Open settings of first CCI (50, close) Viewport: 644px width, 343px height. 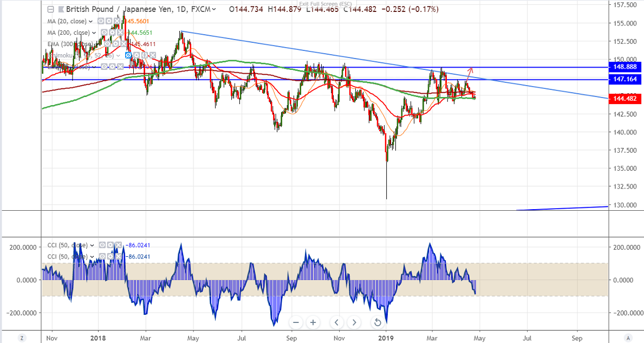pyautogui.click(x=110, y=245)
